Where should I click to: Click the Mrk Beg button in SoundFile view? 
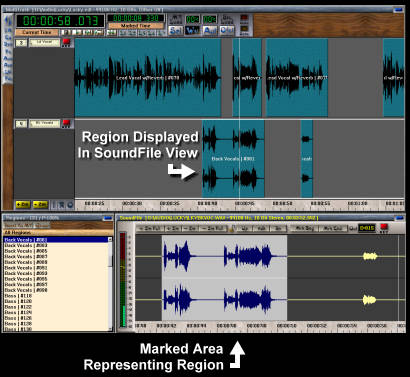(x=305, y=228)
